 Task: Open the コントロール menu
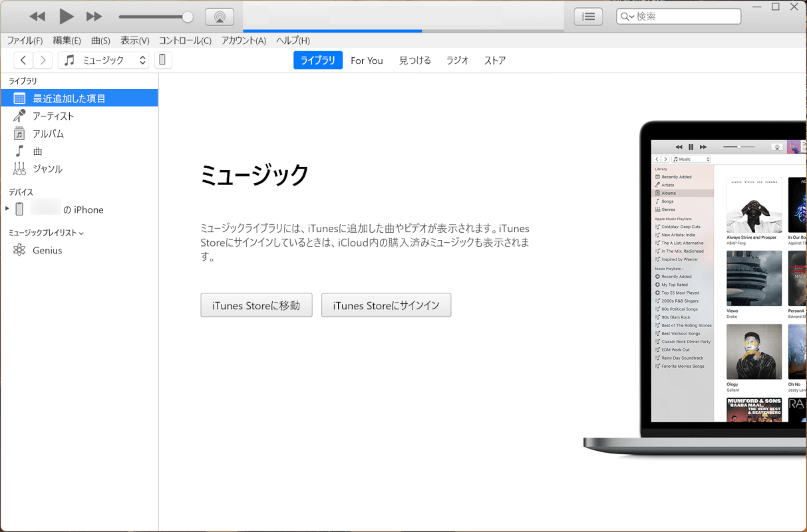[x=185, y=40]
